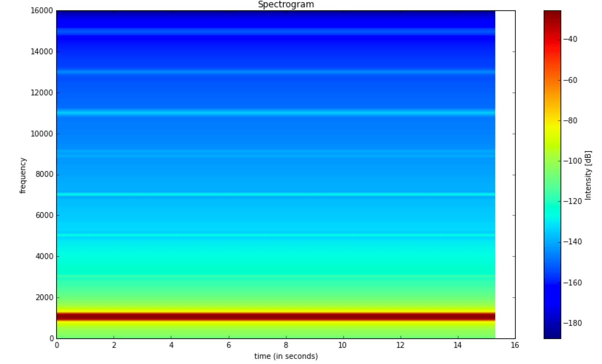The height and width of the screenshot is (364, 602).
Task: Click the faint horizontal stripe near 11000 Hz
Action: click(x=257, y=113)
